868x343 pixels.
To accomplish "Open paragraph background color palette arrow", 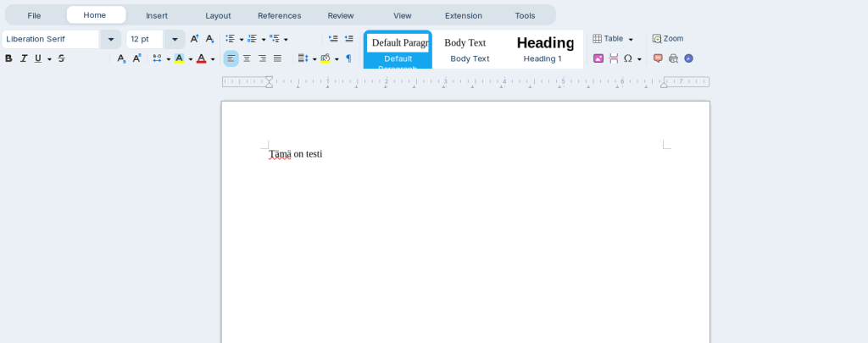I will pos(337,58).
